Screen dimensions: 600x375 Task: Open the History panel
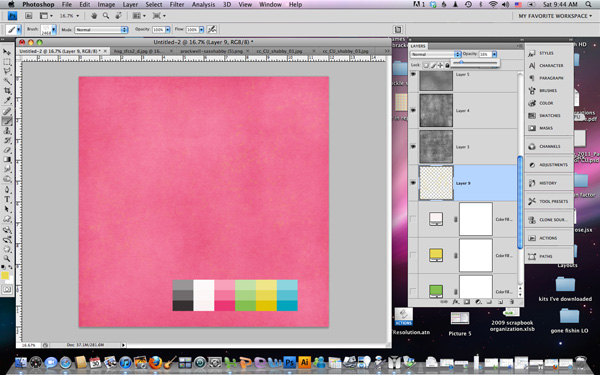tap(549, 183)
